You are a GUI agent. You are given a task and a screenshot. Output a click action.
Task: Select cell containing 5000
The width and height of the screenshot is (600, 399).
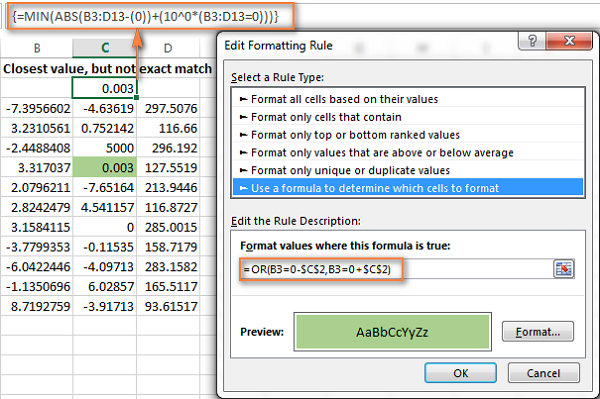click(x=104, y=148)
